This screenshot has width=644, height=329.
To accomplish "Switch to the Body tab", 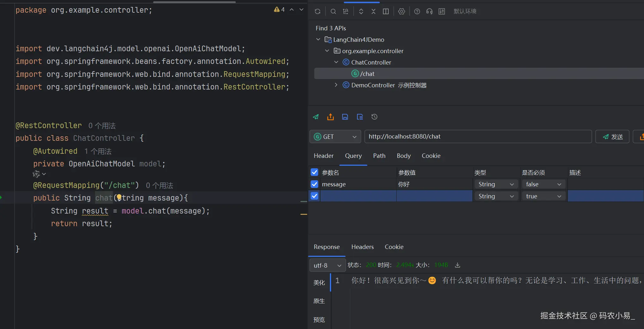I will [404, 156].
